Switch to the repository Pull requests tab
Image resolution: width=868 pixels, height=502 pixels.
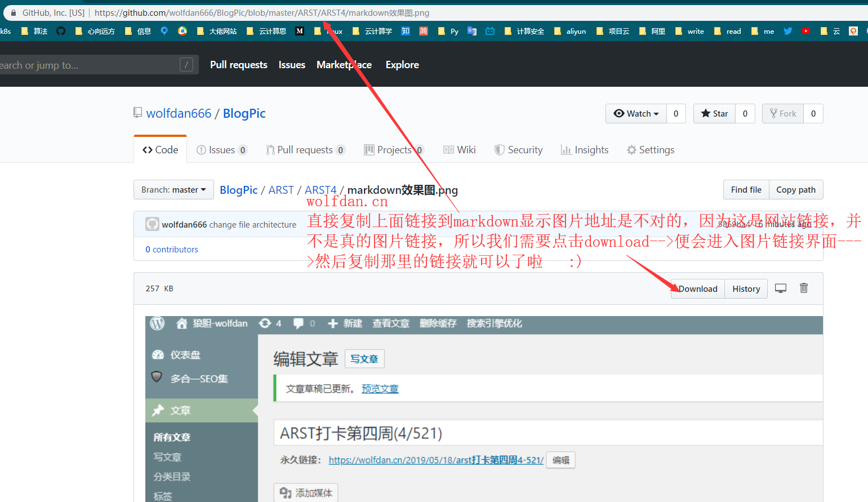305,149
